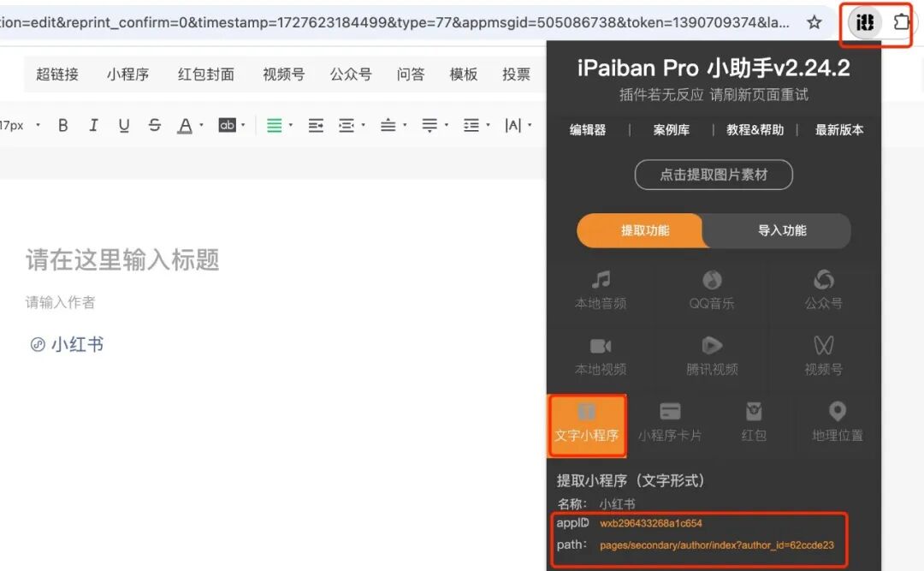This screenshot has height=571, width=924.
Task: Open 教程&帮助 link in iPaiban panel
Action: 755,130
